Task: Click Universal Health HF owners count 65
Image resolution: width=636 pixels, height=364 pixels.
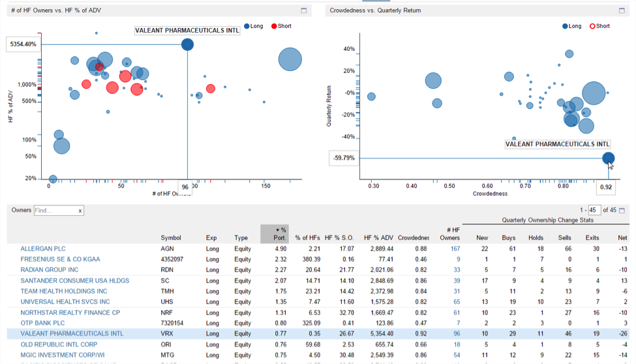Action: (457, 302)
